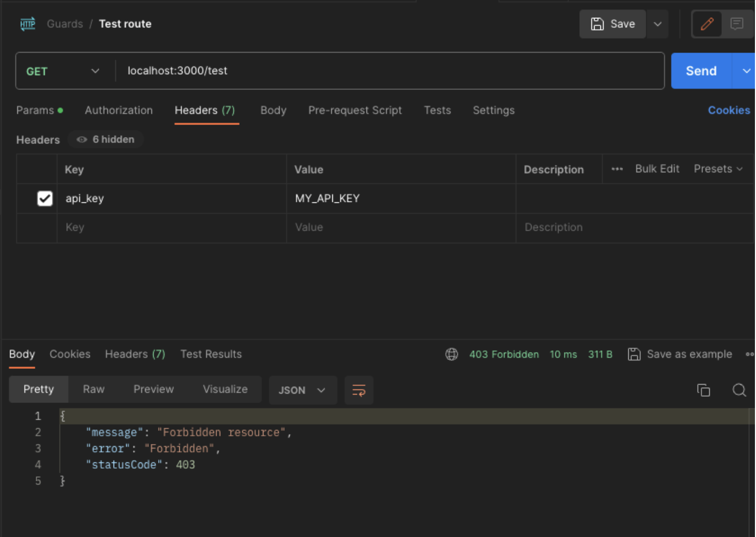
Task: Open the JSON response format dropdown
Action: (303, 390)
